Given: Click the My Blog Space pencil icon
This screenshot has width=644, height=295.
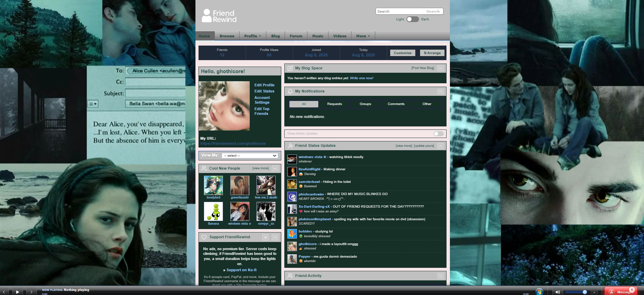Looking at the screenshot, I should pyautogui.click(x=290, y=68).
